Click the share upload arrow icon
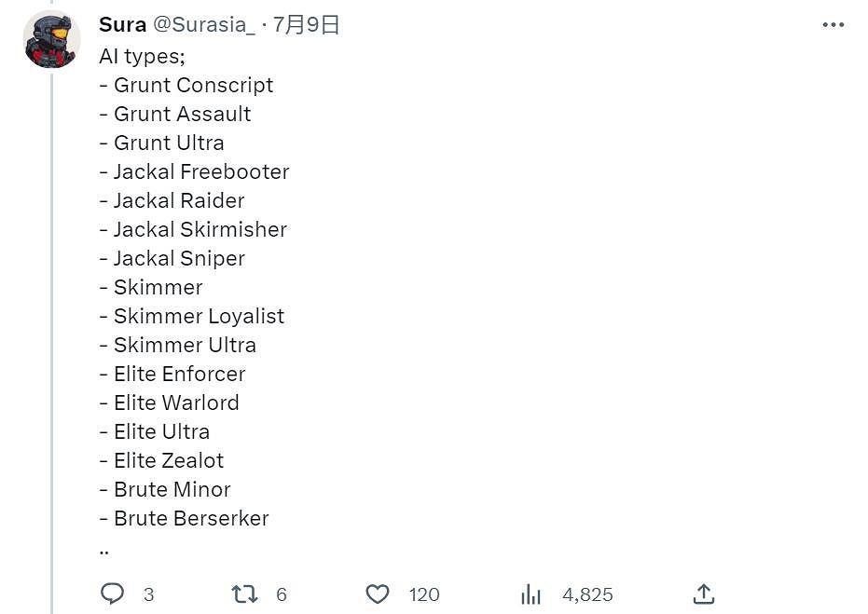868x614 pixels. (704, 594)
